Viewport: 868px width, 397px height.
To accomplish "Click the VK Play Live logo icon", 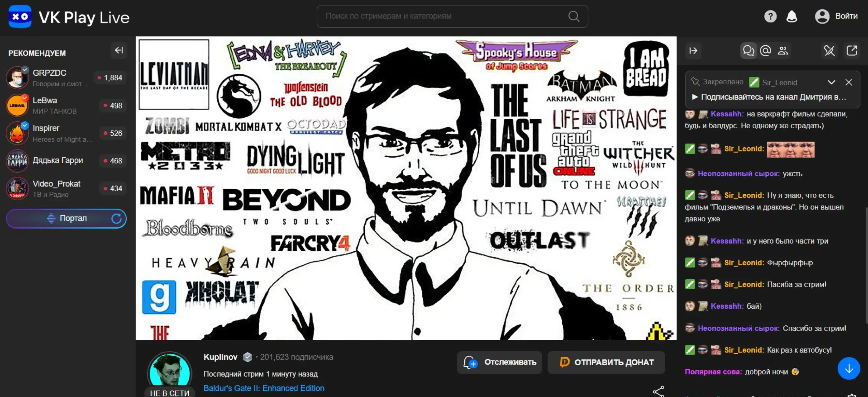I will point(20,17).
